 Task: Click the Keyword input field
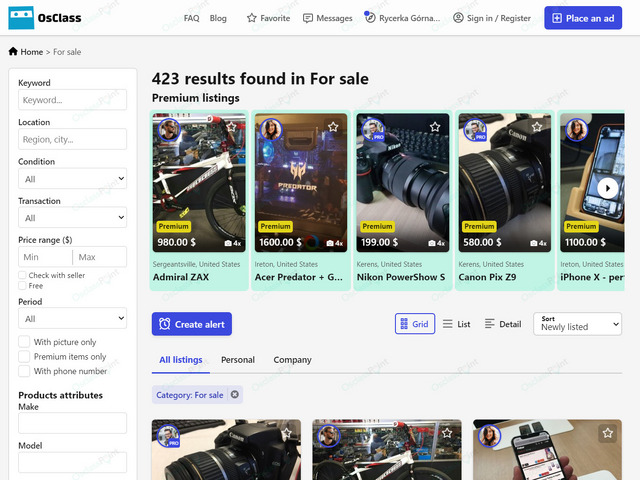click(x=72, y=100)
